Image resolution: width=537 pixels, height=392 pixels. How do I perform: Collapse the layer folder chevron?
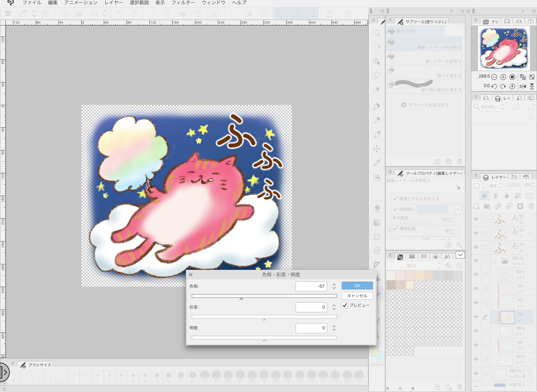(495, 261)
